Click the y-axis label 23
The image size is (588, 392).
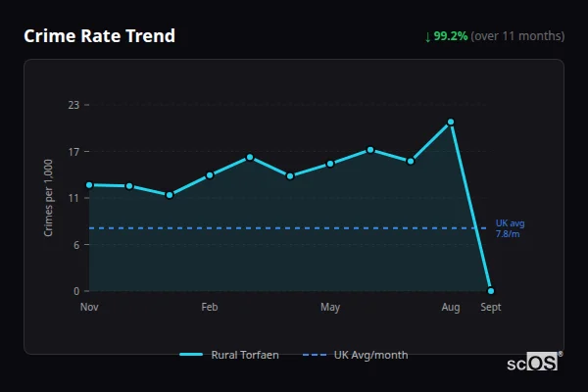(x=73, y=105)
